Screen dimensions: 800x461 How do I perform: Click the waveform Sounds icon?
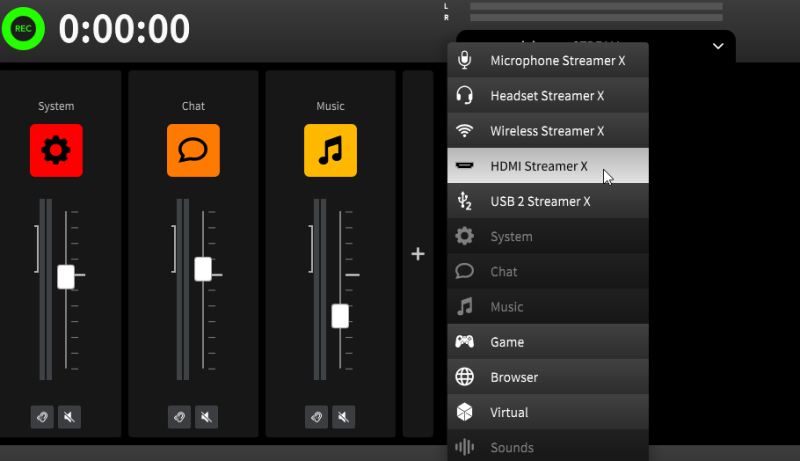pyautogui.click(x=464, y=447)
